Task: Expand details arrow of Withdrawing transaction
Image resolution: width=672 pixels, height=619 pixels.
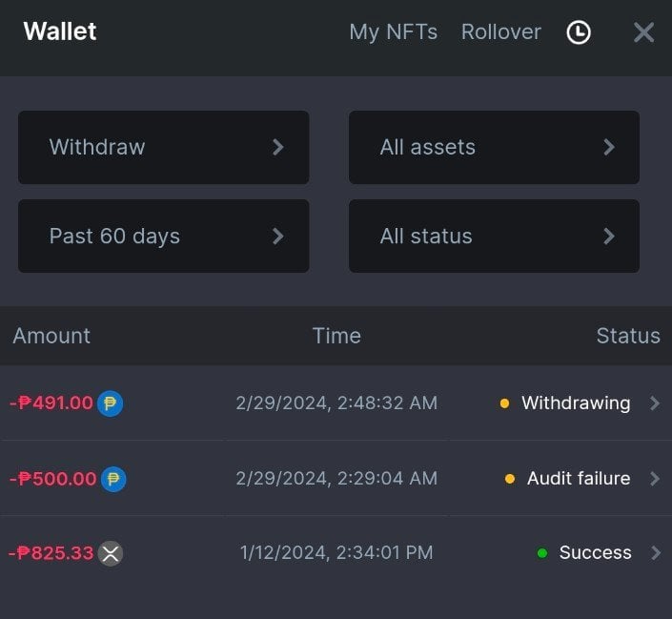Action: pos(655,403)
